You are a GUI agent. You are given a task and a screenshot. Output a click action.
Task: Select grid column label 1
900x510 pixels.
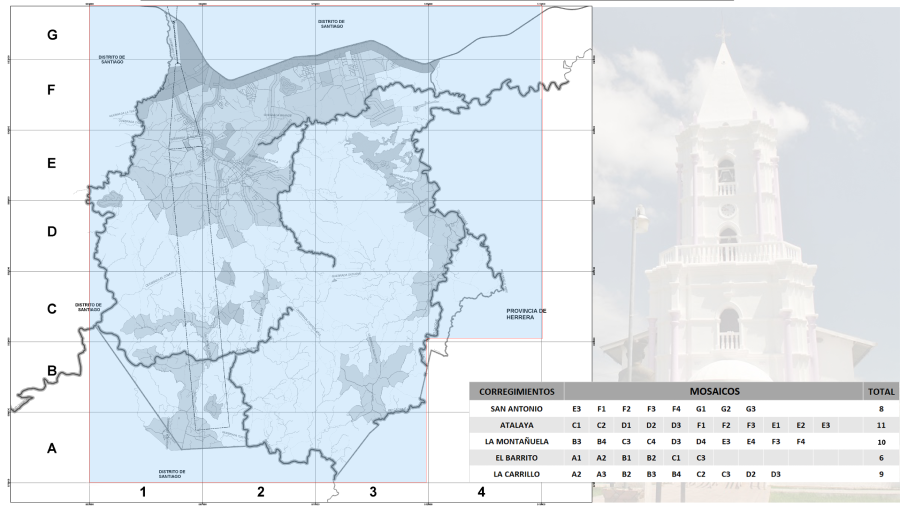click(x=143, y=492)
